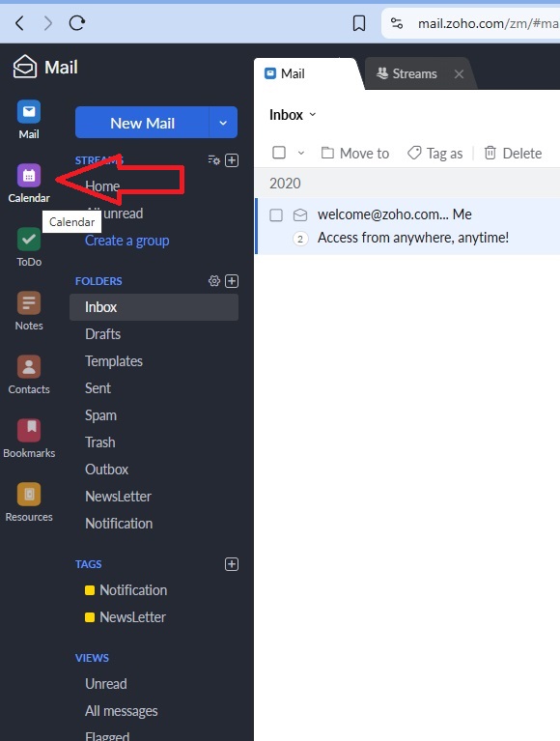Switch to the Streams tab
The width and height of the screenshot is (560, 741).
coord(407,73)
